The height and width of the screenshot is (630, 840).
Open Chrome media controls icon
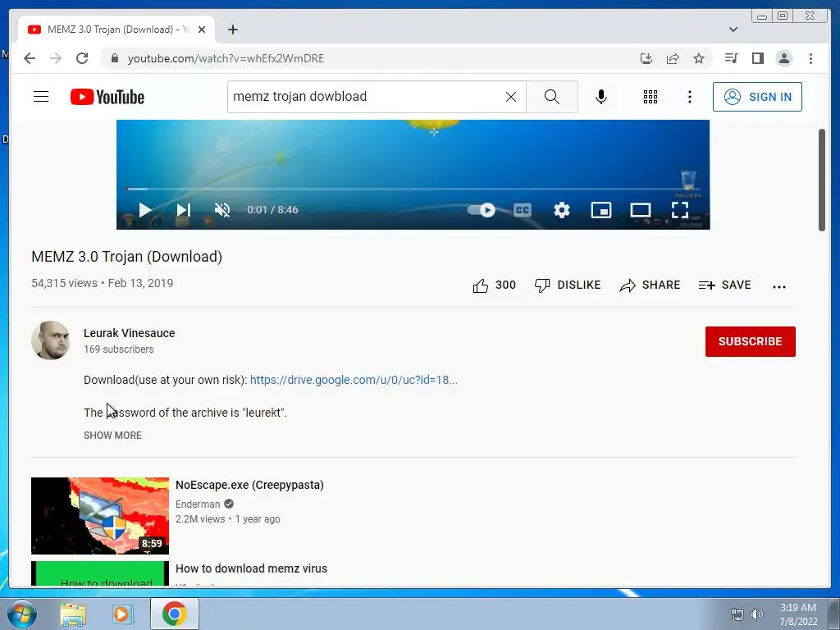731,58
